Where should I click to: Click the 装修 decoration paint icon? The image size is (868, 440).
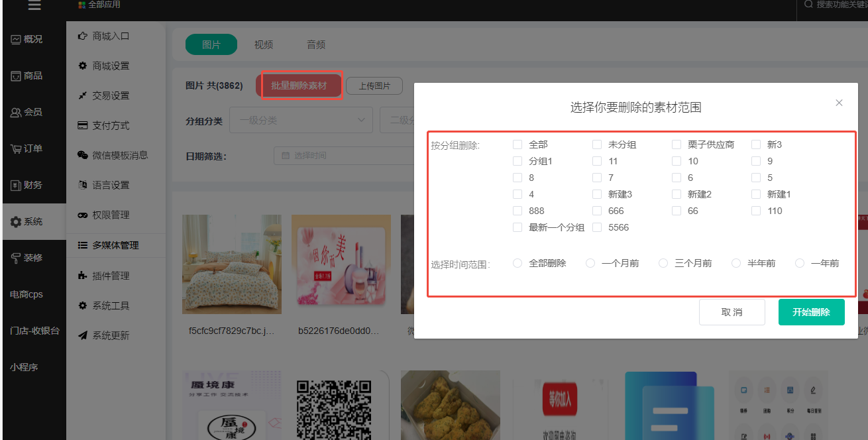pos(16,258)
